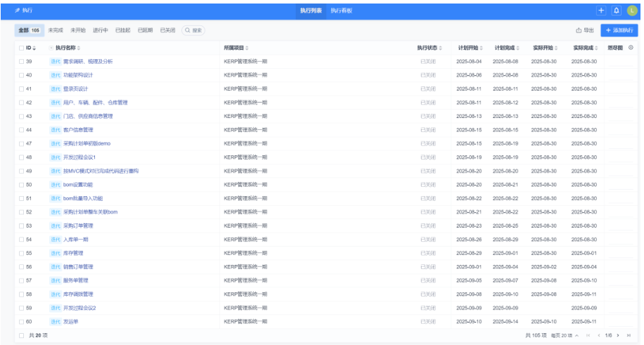This screenshot has height=345, width=644.
Task: Click the 共 105 项 total count text
Action: [x=536, y=336]
